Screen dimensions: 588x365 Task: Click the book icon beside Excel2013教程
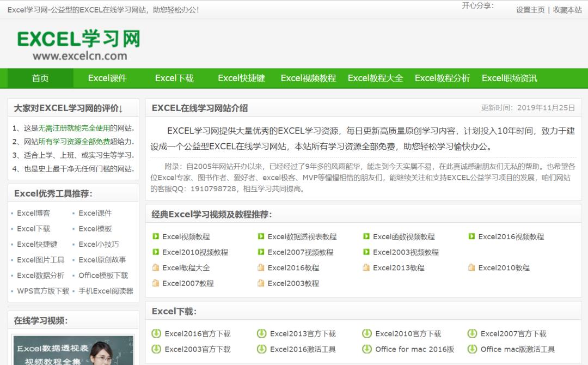click(366, 267)
